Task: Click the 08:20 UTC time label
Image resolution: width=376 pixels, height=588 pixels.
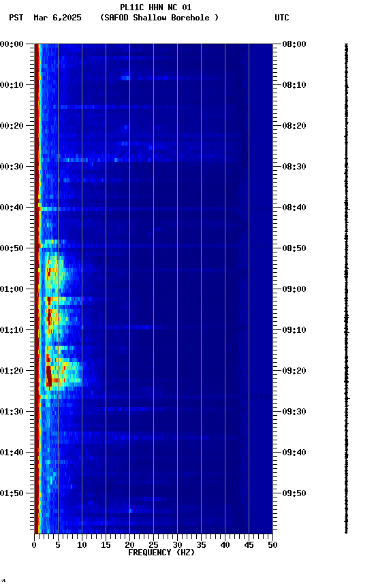Action: (x=294, y=126)
